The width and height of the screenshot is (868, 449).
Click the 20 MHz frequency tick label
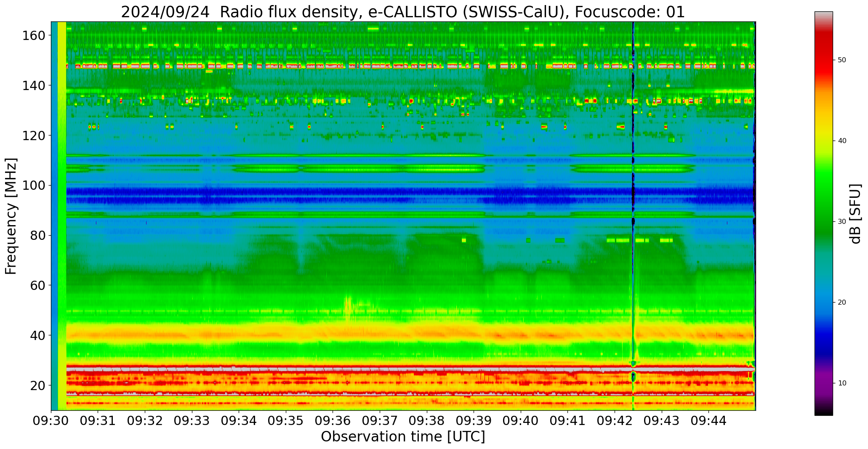tap(37, 385)
